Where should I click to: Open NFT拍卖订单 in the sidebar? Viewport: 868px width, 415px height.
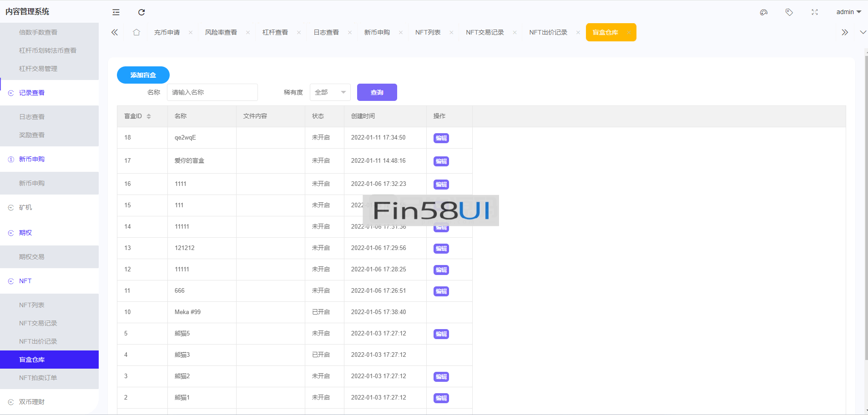38,378
